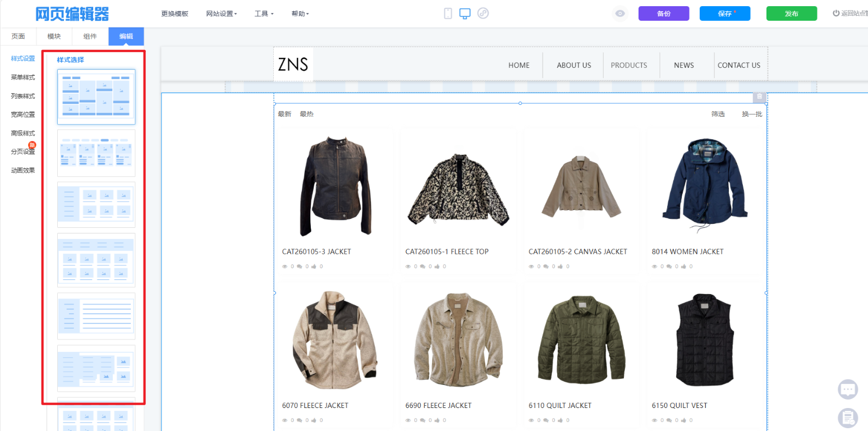Viewport: 868px width, 431px height.
Task: Click HOME in the site navigation
Action: point(519,65)
